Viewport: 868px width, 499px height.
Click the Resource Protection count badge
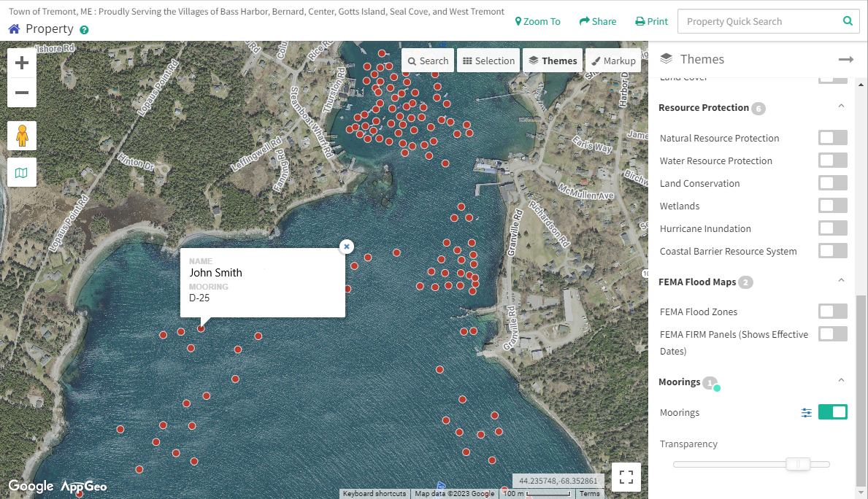coord(759,109)
